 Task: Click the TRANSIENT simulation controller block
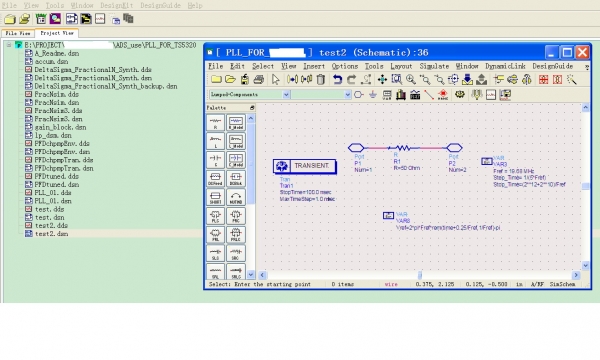[x=305, y=166]
